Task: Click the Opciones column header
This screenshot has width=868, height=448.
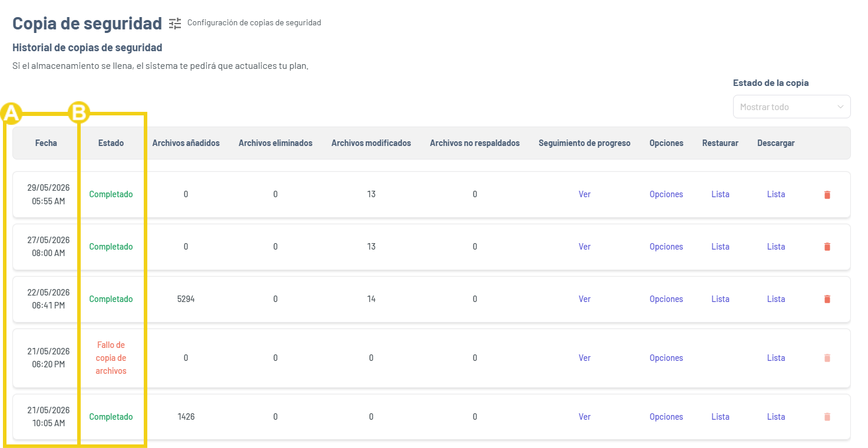Action: coord(666,143)
